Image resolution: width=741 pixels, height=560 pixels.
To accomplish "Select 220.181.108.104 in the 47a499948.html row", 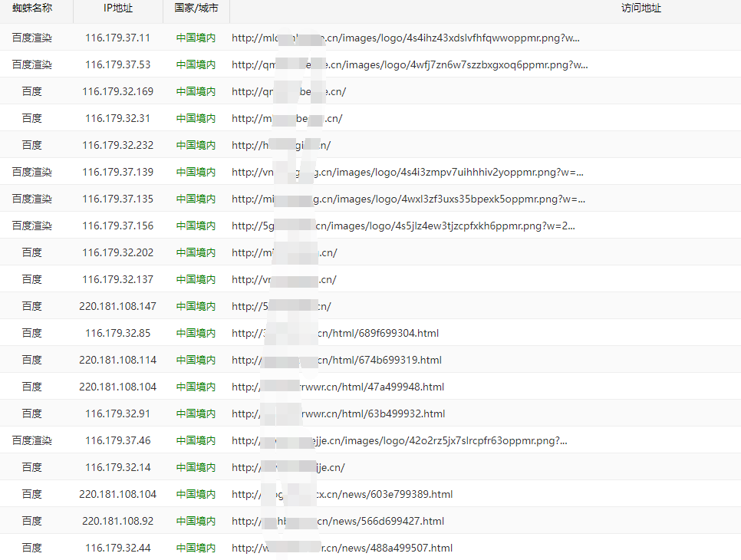I will 117,387.
